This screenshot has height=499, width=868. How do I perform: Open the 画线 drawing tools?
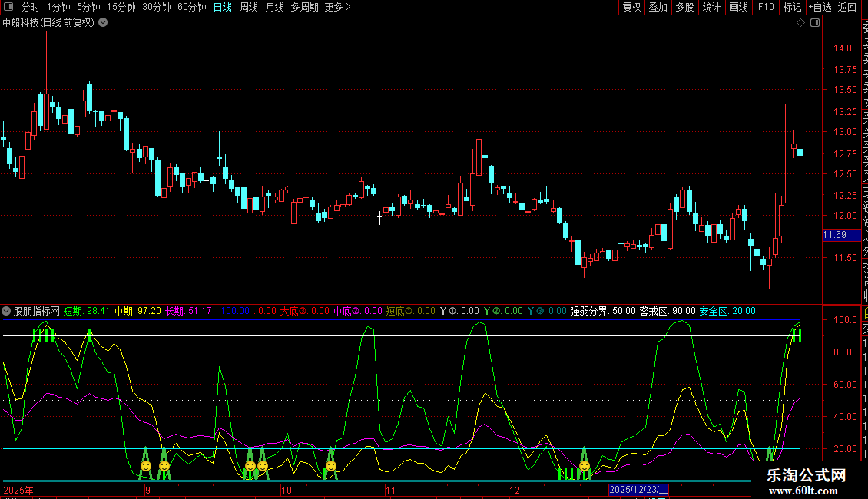coord(738,7)
